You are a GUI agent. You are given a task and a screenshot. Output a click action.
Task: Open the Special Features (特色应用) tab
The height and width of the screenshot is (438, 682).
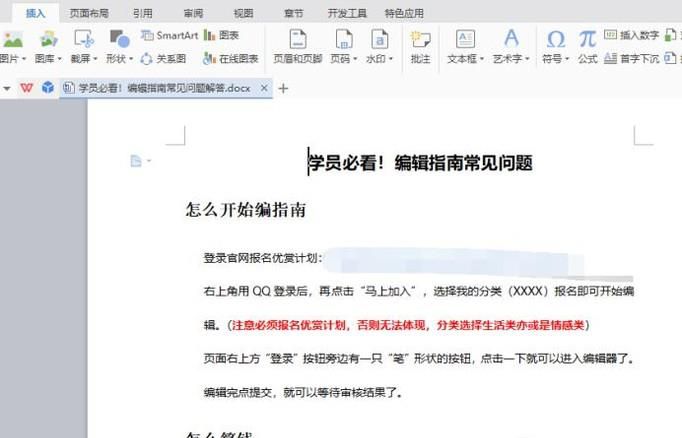tap(404, 13)
